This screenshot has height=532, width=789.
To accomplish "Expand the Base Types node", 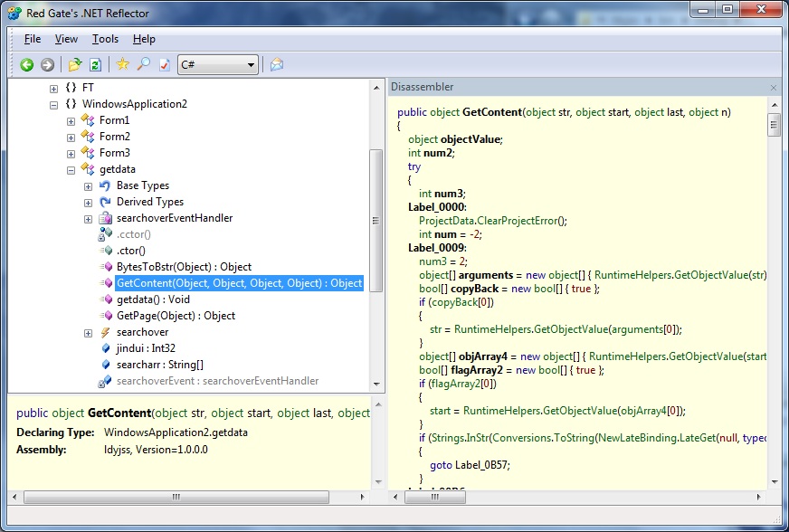I will pyautogui.click(x=88, y=186).
